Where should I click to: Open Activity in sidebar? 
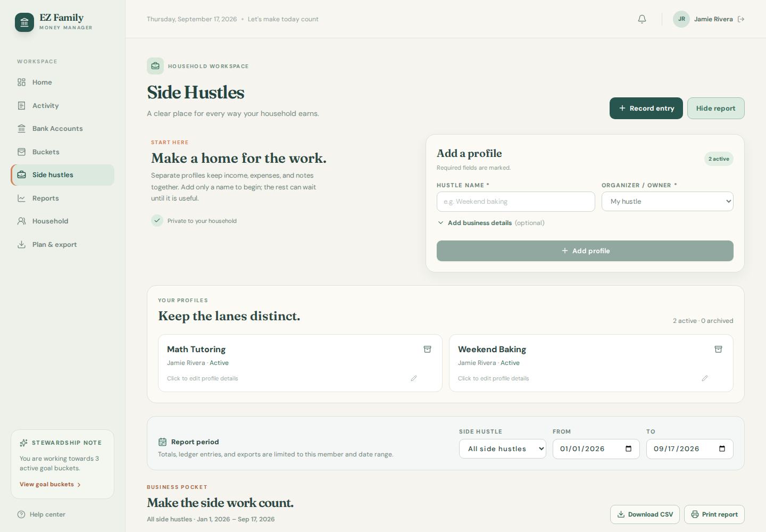[x=62, y=105]
